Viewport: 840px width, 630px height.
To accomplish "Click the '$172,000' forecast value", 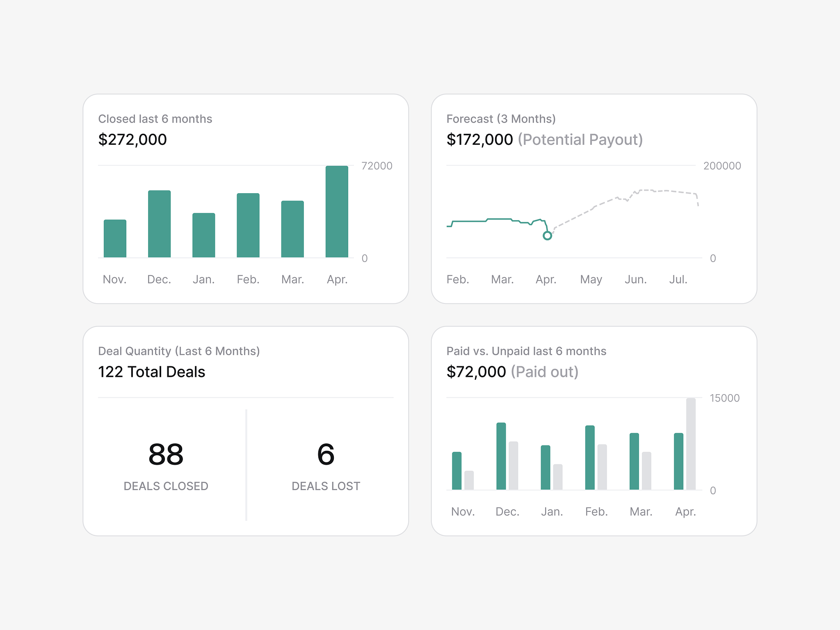I will click(x=479, y=140).
